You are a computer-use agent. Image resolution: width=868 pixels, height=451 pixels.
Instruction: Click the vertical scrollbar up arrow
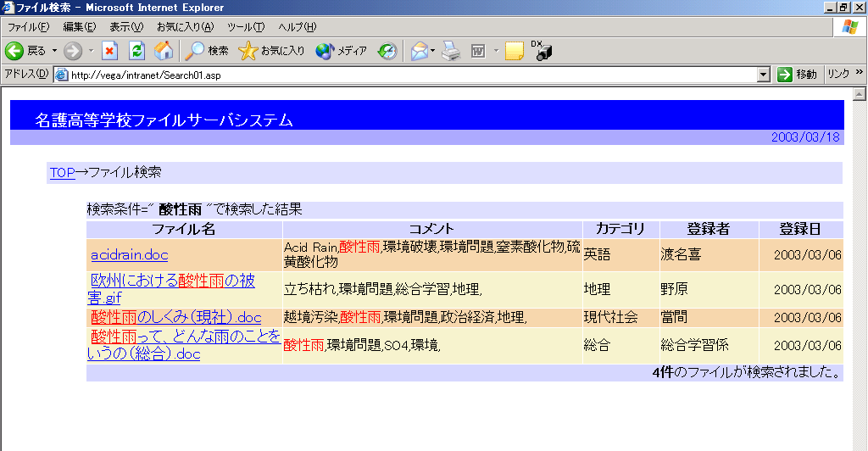[860, 94]
